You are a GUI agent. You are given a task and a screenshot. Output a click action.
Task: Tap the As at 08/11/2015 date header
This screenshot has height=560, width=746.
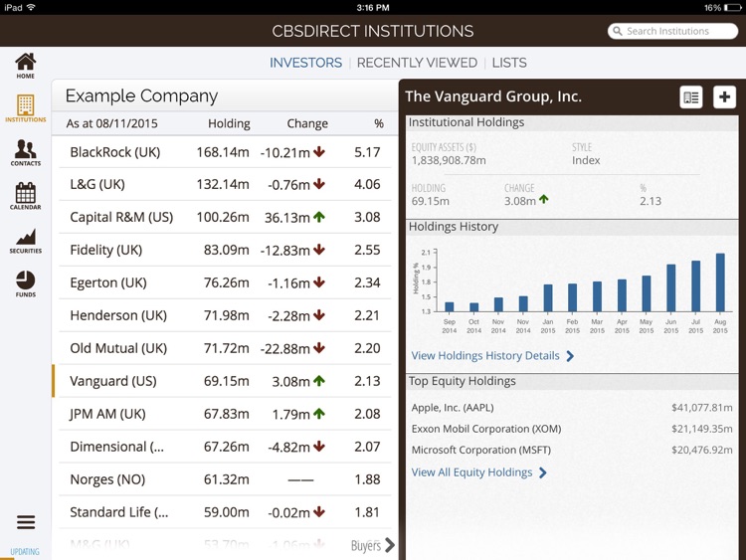coord(111,123)
